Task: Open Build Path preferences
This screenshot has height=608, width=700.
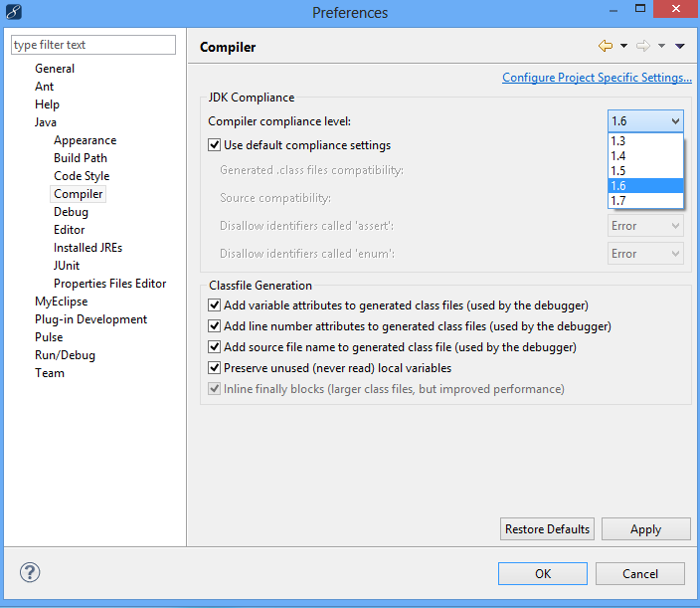Action: 81,158
